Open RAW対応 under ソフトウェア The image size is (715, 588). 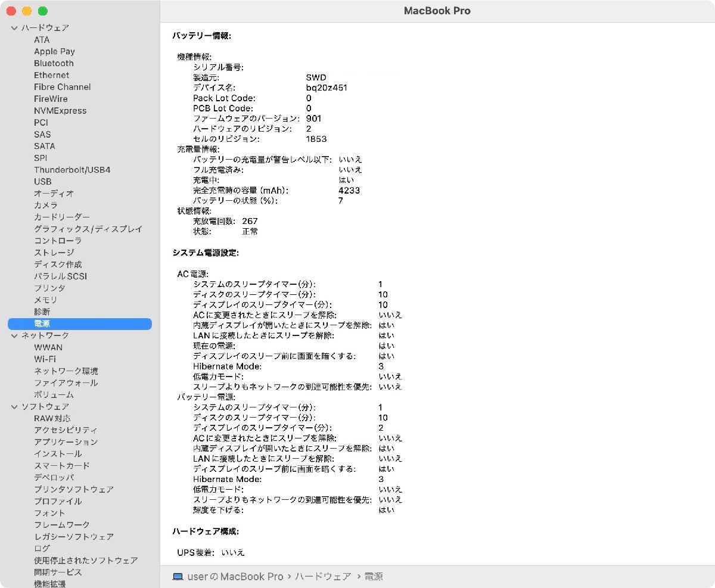click(52, 418)
